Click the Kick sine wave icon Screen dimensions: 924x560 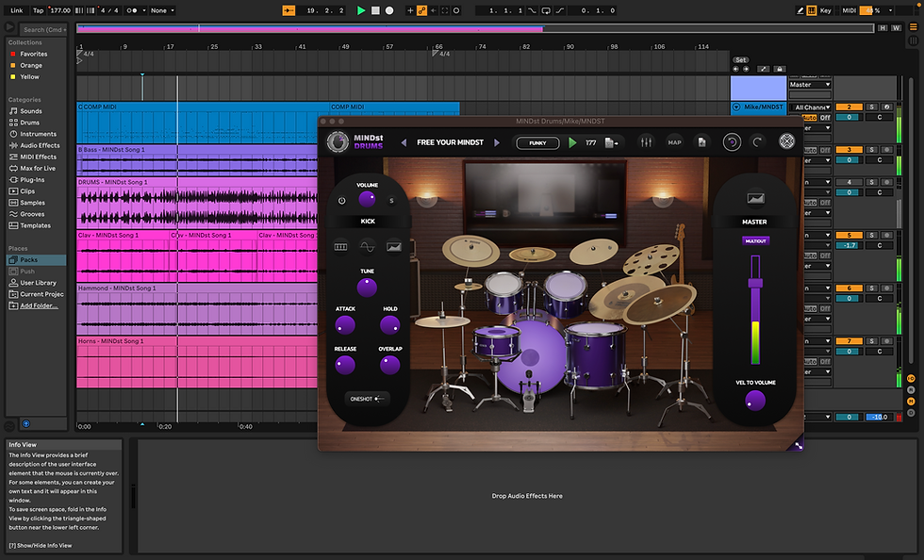[367, 246]
